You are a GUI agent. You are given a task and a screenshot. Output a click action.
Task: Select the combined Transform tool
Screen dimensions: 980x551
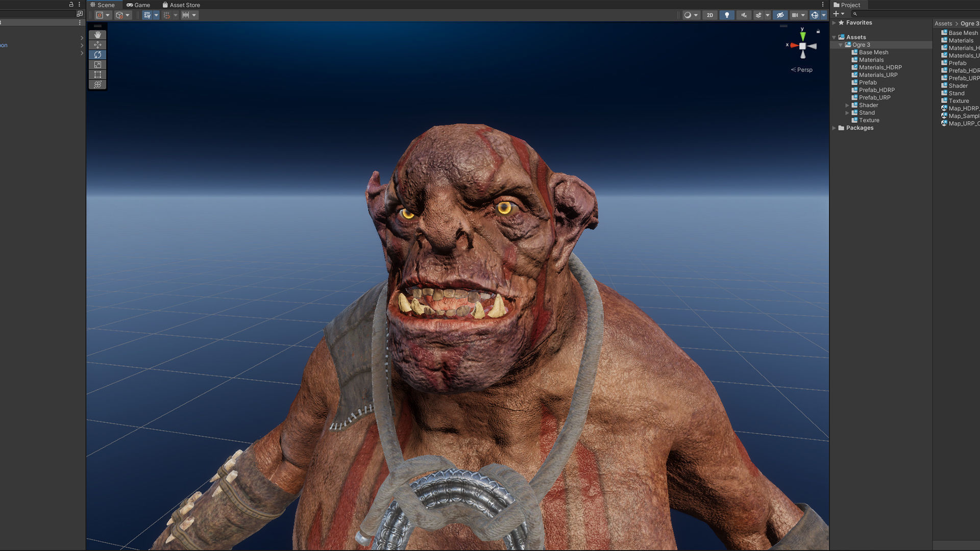[x=97, y=85]
